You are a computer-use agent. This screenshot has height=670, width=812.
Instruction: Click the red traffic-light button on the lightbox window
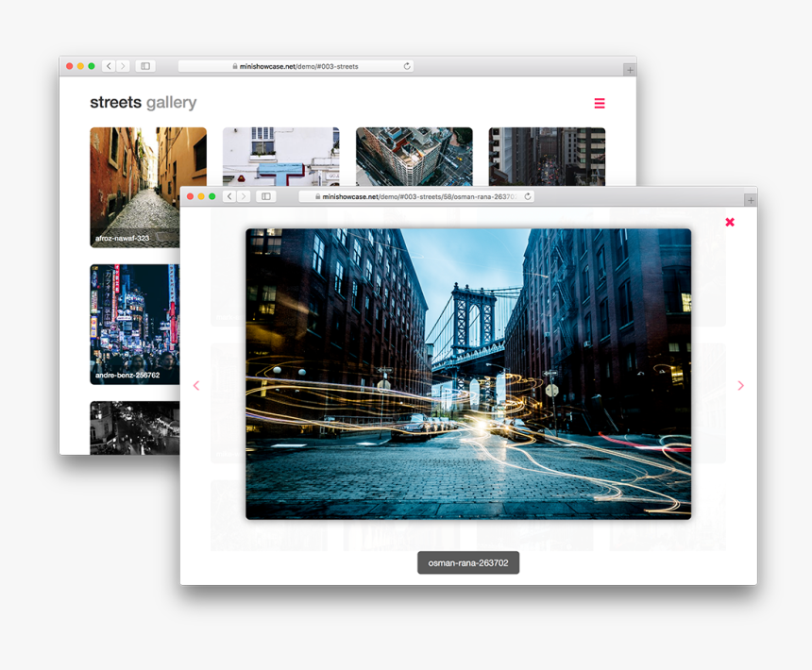pos(189,196)
